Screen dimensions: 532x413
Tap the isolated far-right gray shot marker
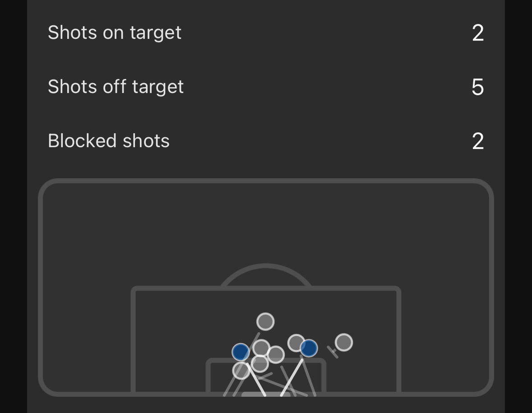(x=344, y=343)
